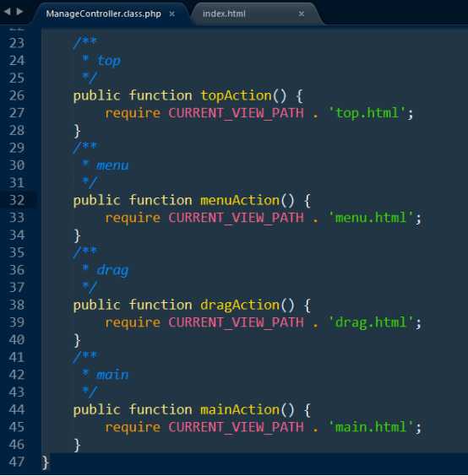Click 'function' keyword on line 44
Image resolution: width=468 pixels, height=476 pixels.
(161, 410)
